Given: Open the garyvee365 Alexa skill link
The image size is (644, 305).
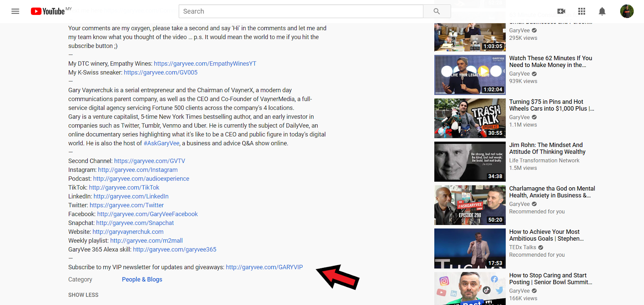Looking at the screenshot, I should [175, 249].
